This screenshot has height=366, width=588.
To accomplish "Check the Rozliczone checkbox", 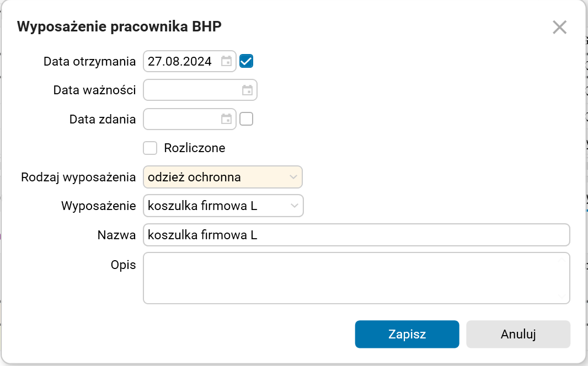I will coord(149,148).
